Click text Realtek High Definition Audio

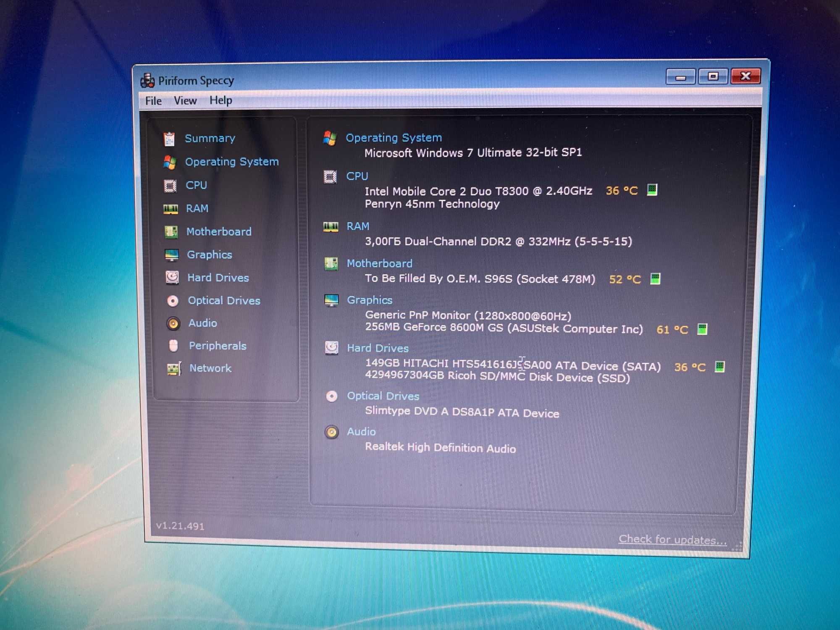(440, 447)
